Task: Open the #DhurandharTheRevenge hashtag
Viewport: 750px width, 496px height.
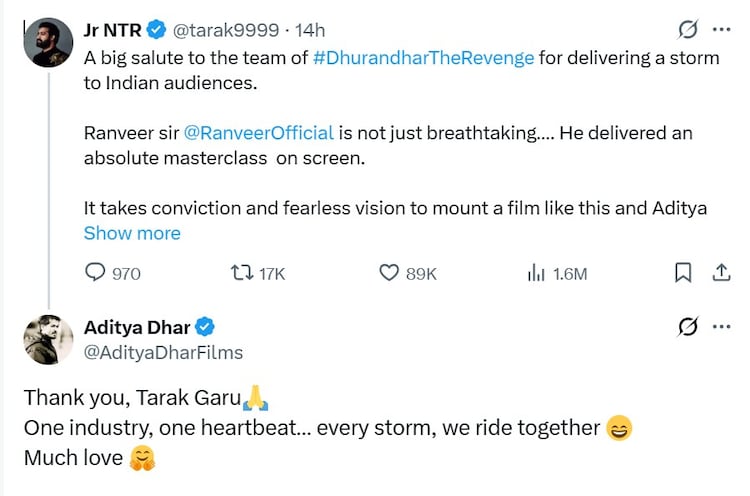Action: coord(425,58)
